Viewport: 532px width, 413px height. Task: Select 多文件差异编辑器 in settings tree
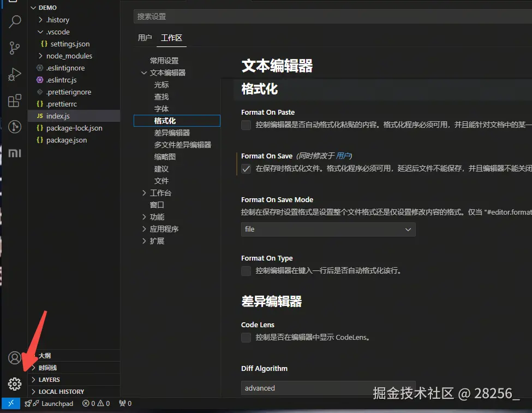pyautogui.click(x=183, y=145)
